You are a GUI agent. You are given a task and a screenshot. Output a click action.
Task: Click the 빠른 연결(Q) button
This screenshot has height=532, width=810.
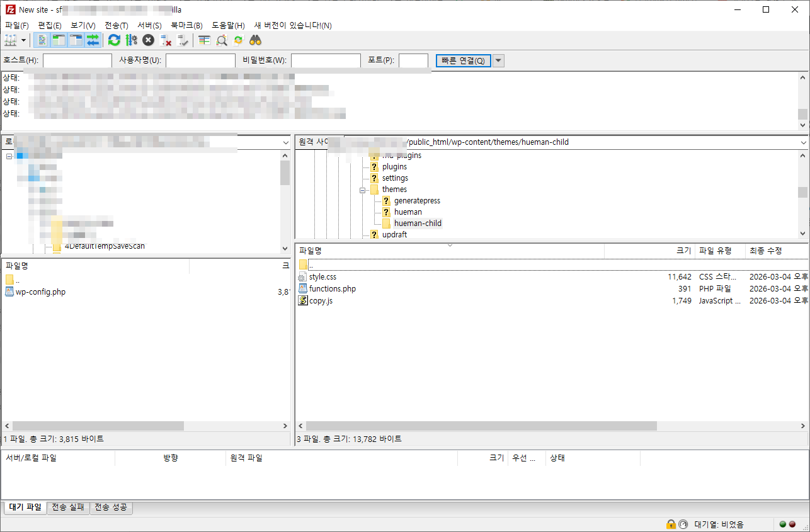(463, 60)
